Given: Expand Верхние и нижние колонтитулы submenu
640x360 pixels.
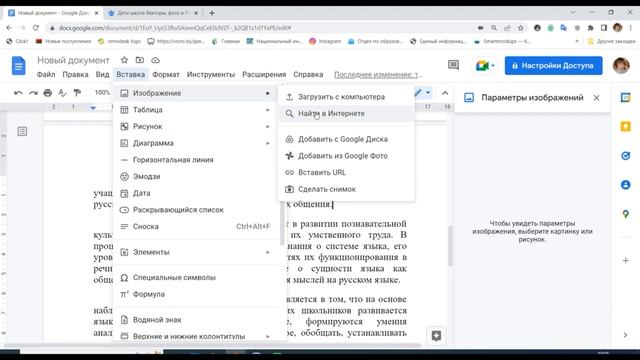Looking at the screenshot, I should click(x=196, y=336).
